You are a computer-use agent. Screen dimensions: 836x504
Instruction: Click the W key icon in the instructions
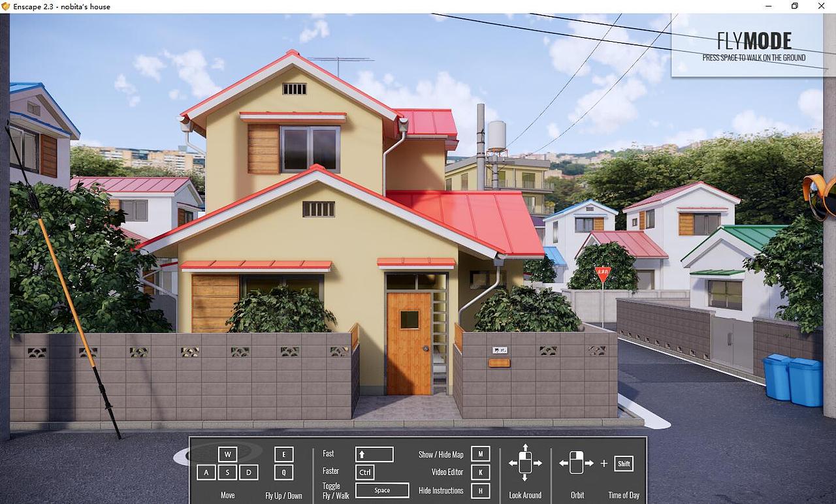click(x=227, y=454)
